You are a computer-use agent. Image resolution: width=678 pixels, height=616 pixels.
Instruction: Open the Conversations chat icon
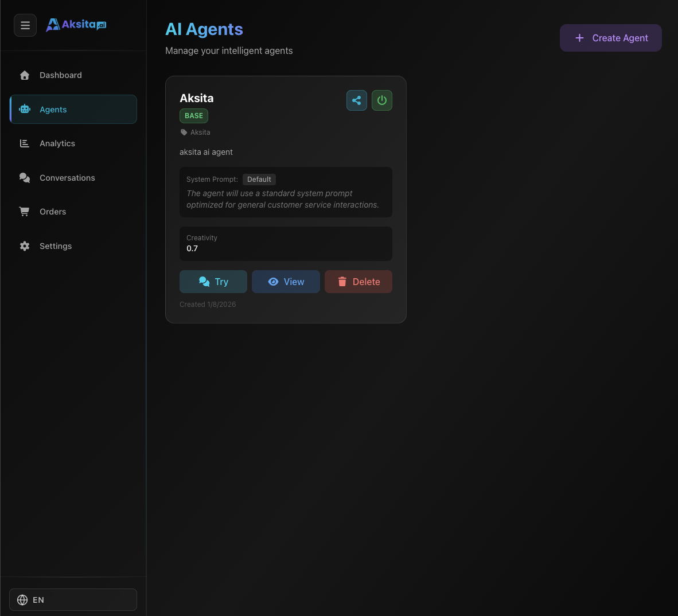pyautogui.click(x=25, y=178)
